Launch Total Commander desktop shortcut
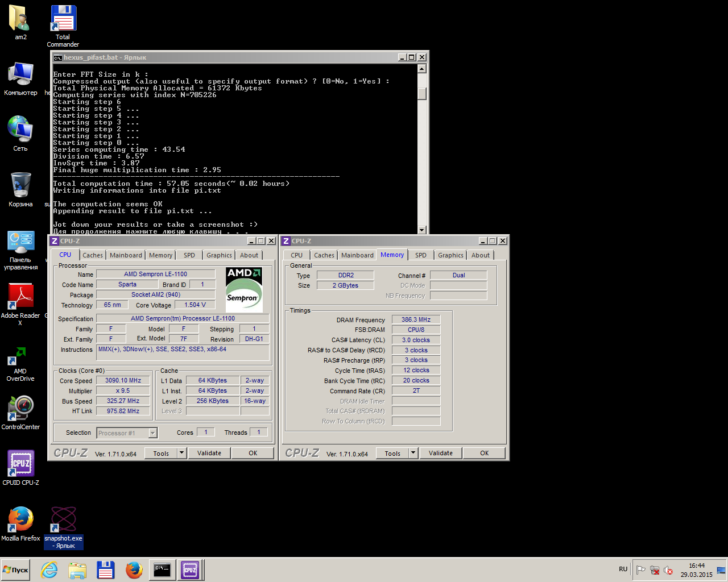This screenshot has height=582, width=728. click(x=63, y=26)
